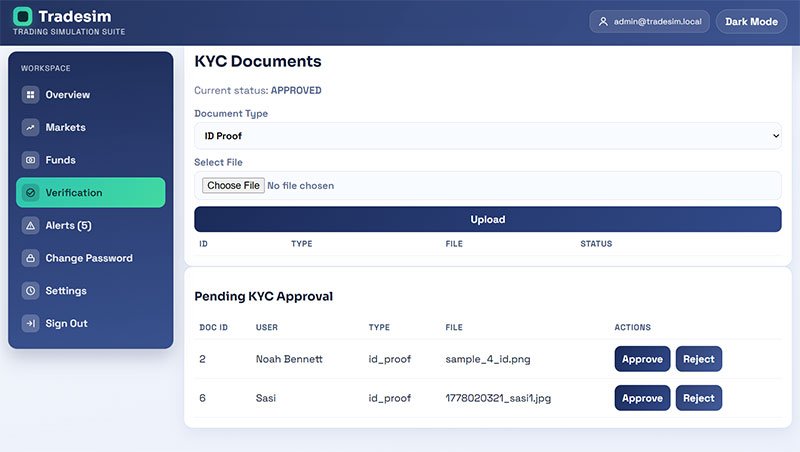Screen dimensions: 800x452
Task: Click the Alerts warning triangle icon
Action: pos(31,225)
